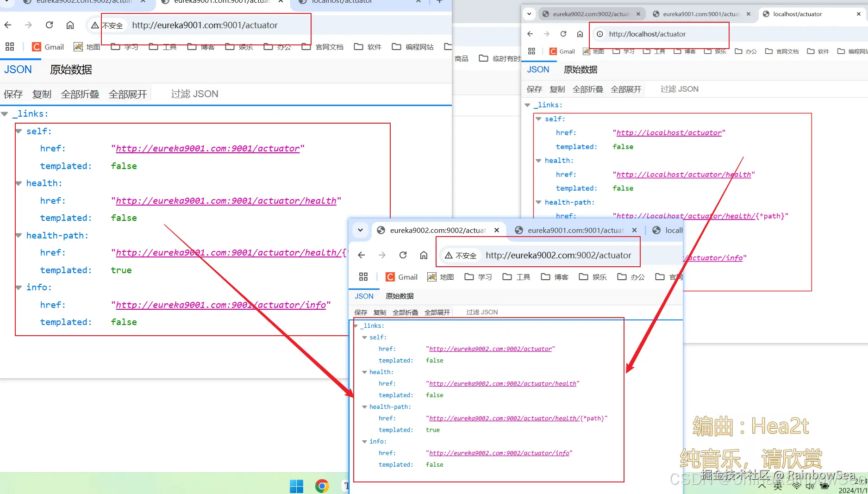Close eureka9001 tab in the right localhost window

click(x=749, y=14)
